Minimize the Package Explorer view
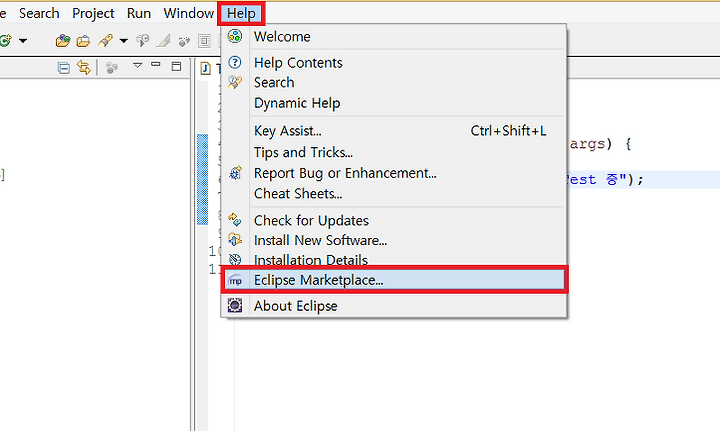Image resolution: width=720 pixels, height=431 pixels. click(156, 65)
